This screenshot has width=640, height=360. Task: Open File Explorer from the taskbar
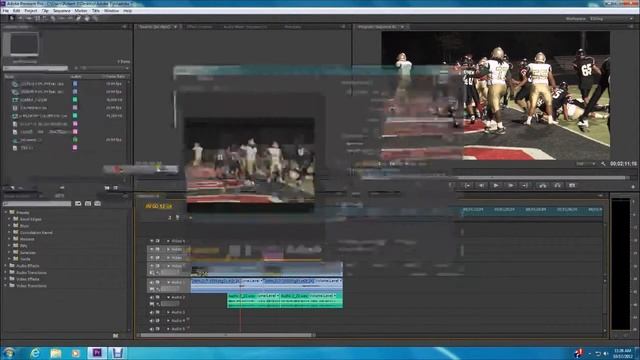pyautogui.click(x=56, y=353)
